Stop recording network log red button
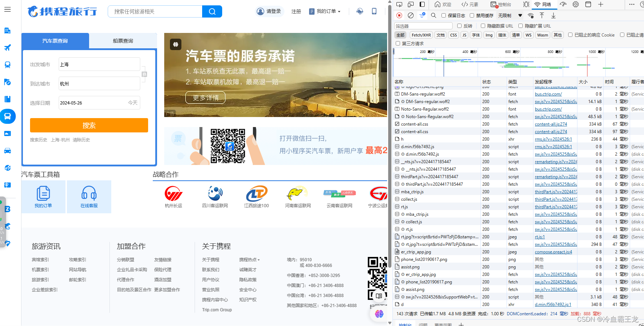The width and height of the screenshot is (644, 326). click(x=399, y=15)
